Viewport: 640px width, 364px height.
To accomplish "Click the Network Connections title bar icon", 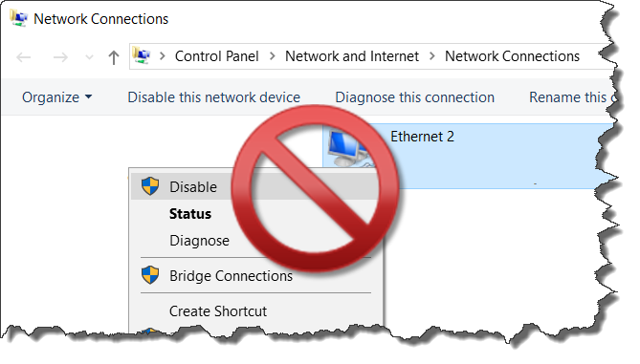I will (19, 19).
